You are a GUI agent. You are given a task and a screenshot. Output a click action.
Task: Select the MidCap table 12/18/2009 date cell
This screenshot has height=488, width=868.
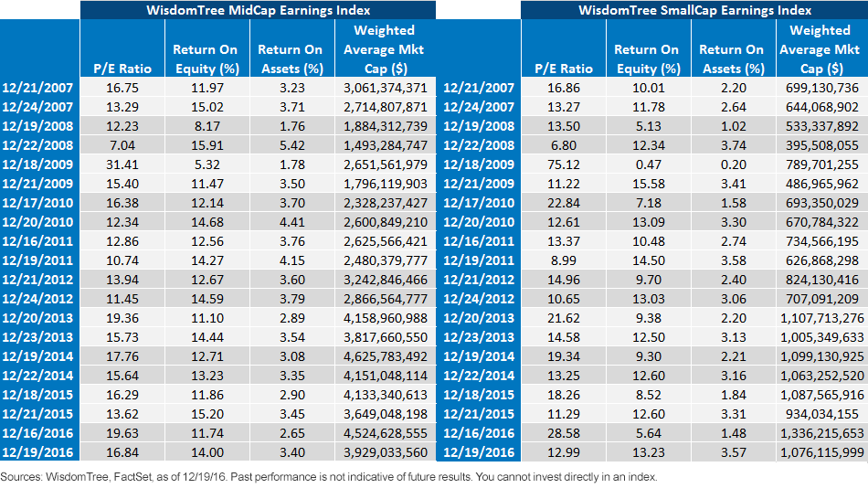tap(37, 164)
